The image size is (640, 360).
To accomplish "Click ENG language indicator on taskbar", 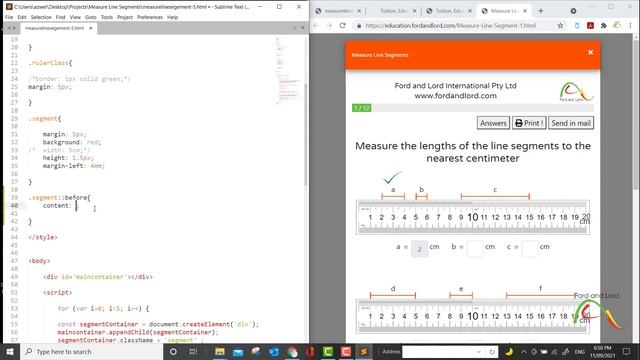I will (580, 351).
